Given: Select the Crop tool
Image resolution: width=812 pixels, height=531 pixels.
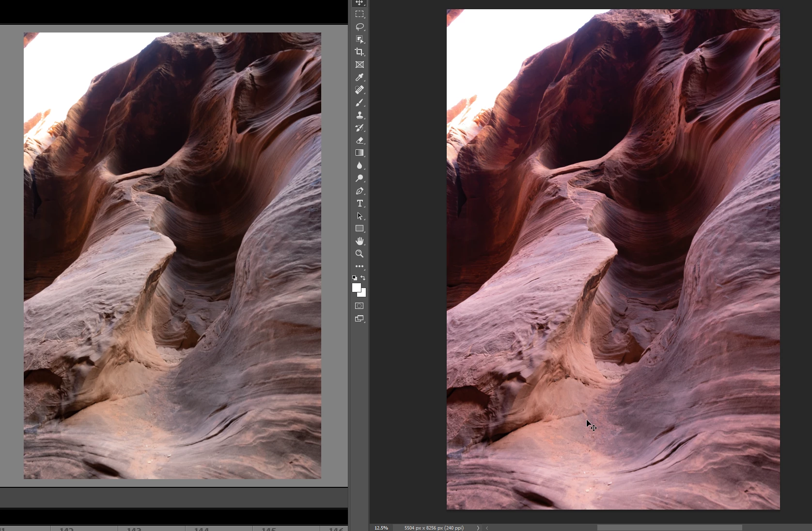Looking at the screenshot, I should 359,52.
